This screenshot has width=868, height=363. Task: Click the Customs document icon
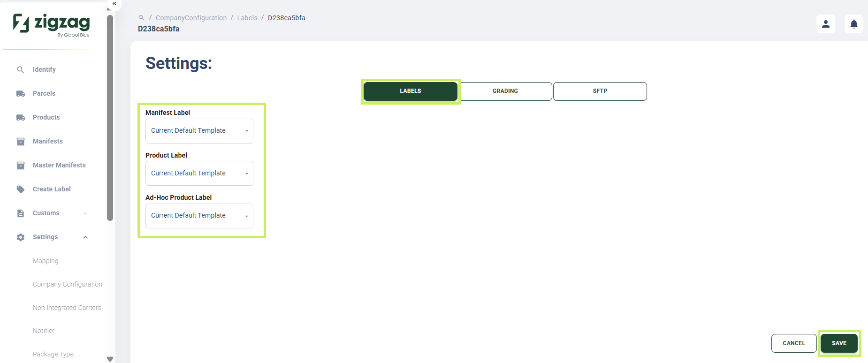[x=21, y=213]
